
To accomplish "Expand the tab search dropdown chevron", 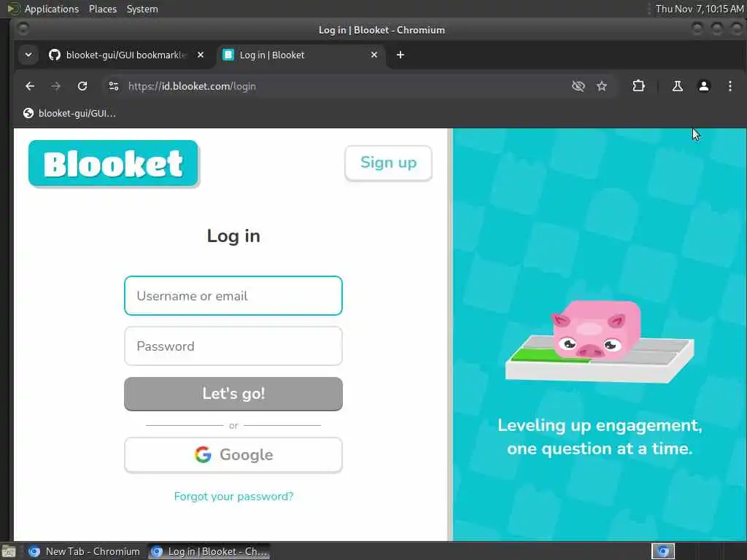I will click(28, 55).
